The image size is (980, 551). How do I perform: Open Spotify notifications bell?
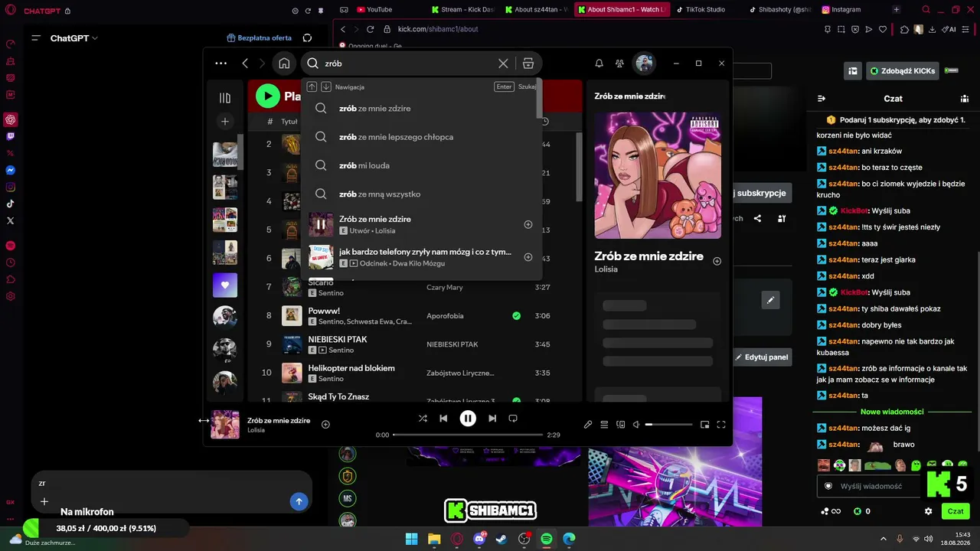point(599,64)
